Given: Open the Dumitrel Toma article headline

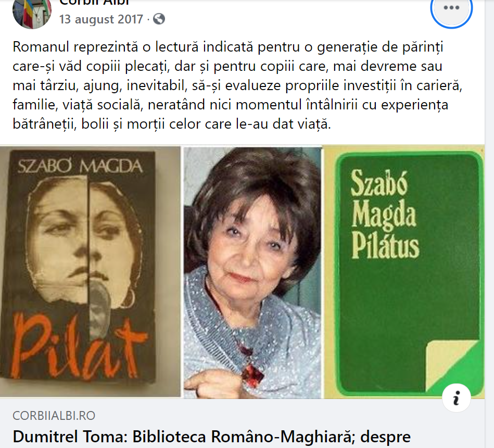Looking at the screenshot, I should pyautogui.click(x=212, y=437).
